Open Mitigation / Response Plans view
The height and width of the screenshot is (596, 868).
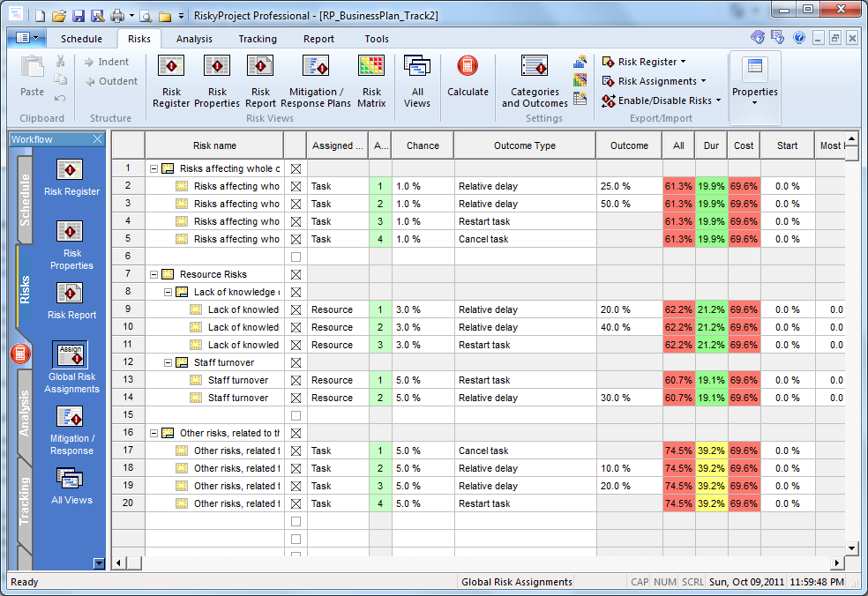coord(316,78)
